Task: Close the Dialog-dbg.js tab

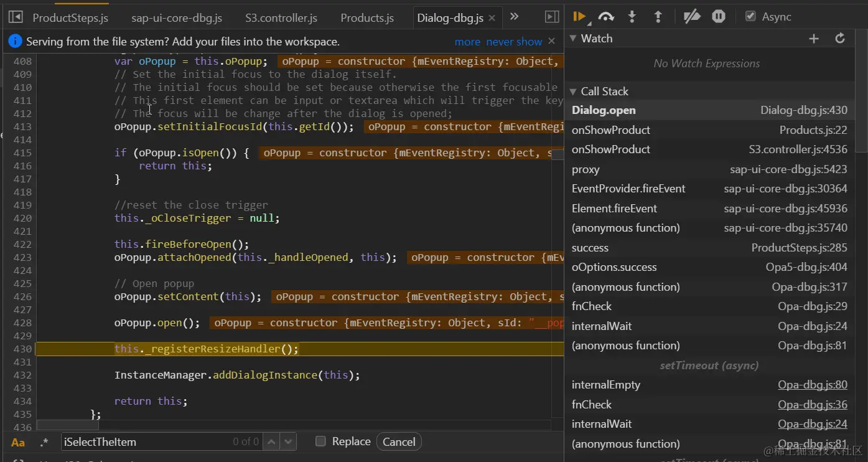Action: (x=492, y=18)
